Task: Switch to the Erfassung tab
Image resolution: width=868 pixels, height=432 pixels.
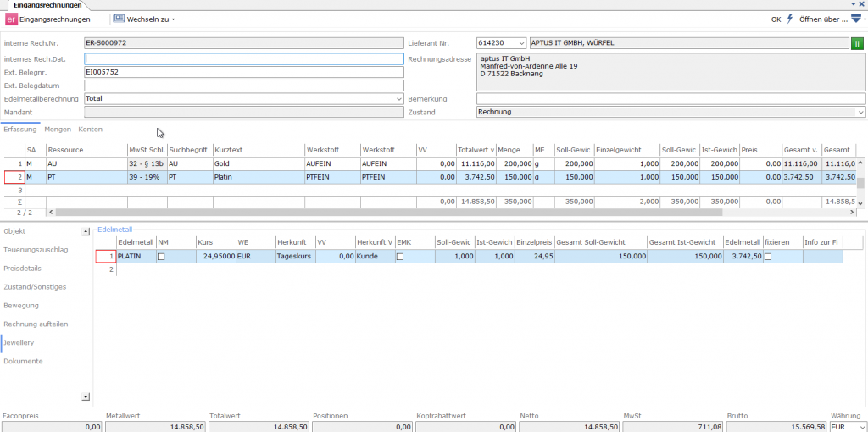Action: (x=20, y=130)
